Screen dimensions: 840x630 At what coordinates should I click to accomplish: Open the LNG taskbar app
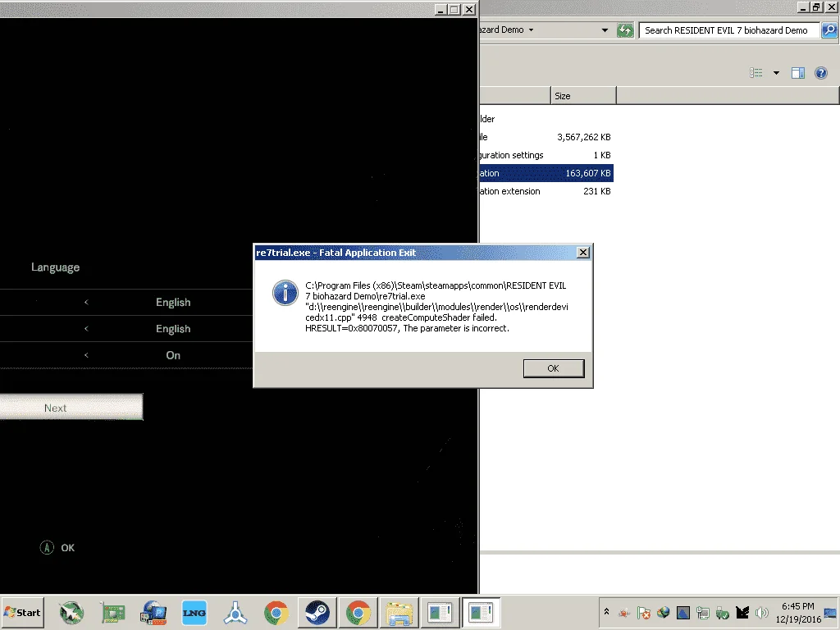(194, 613)
